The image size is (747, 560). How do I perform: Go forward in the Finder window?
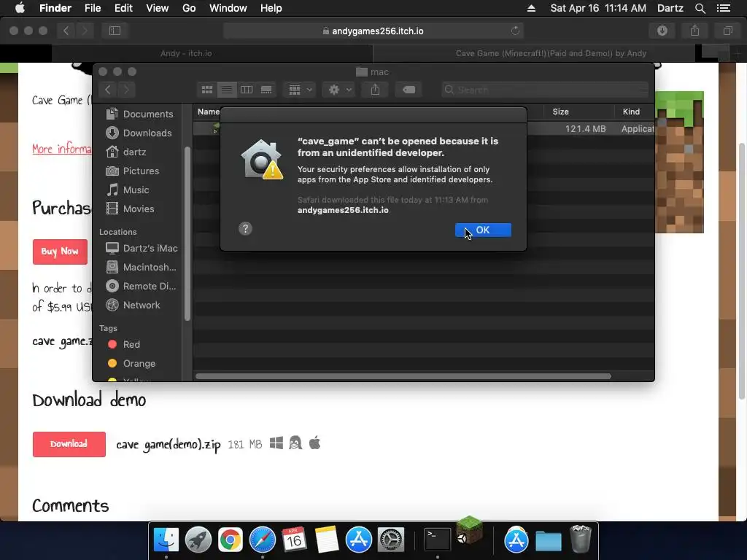pos(126,90)
